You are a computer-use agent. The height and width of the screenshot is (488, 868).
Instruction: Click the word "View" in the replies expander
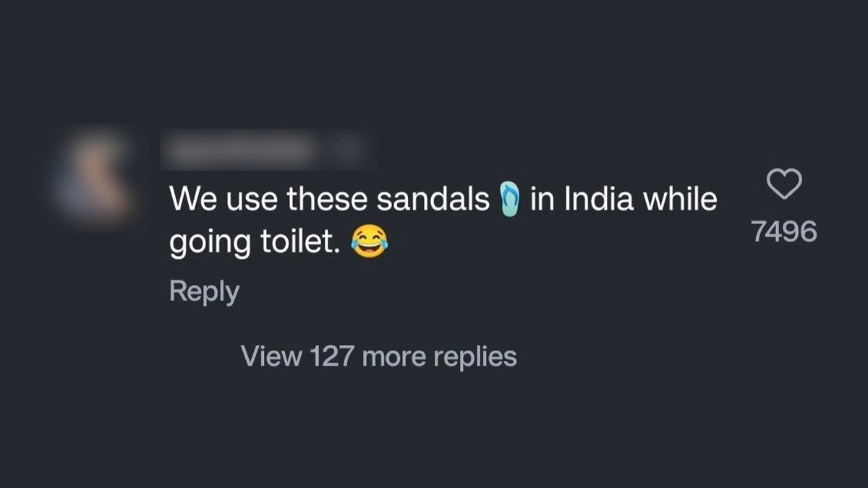271,356
